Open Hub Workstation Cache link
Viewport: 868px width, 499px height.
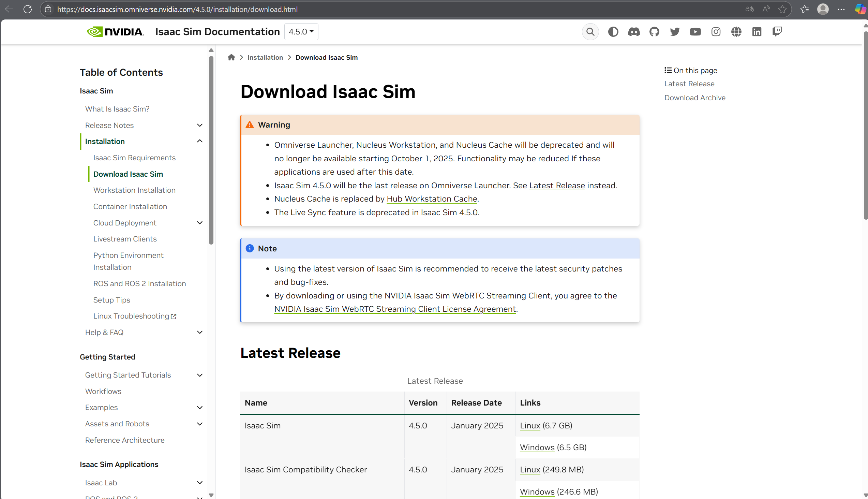[432, 199]
